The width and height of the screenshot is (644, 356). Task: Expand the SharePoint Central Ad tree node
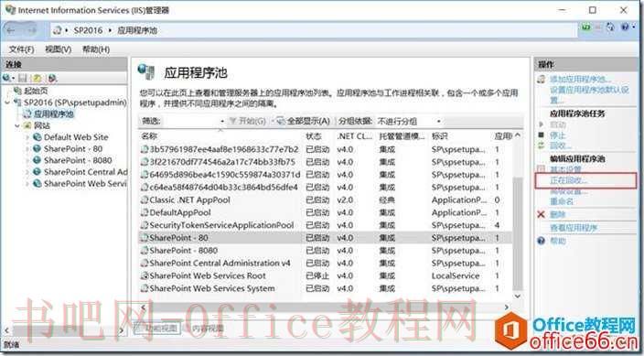click(x=27, y=172)
